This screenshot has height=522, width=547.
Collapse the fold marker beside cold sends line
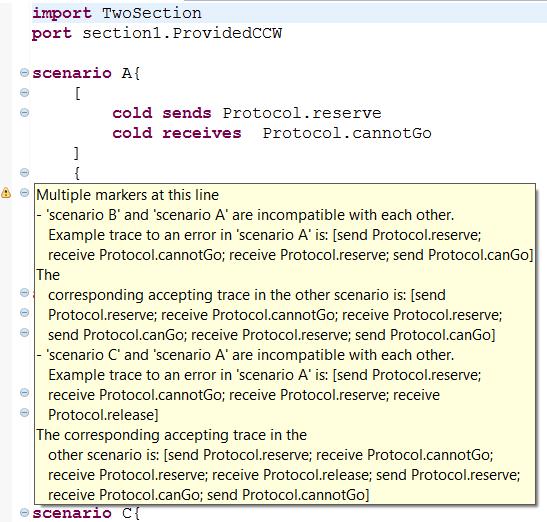(24, 113)
